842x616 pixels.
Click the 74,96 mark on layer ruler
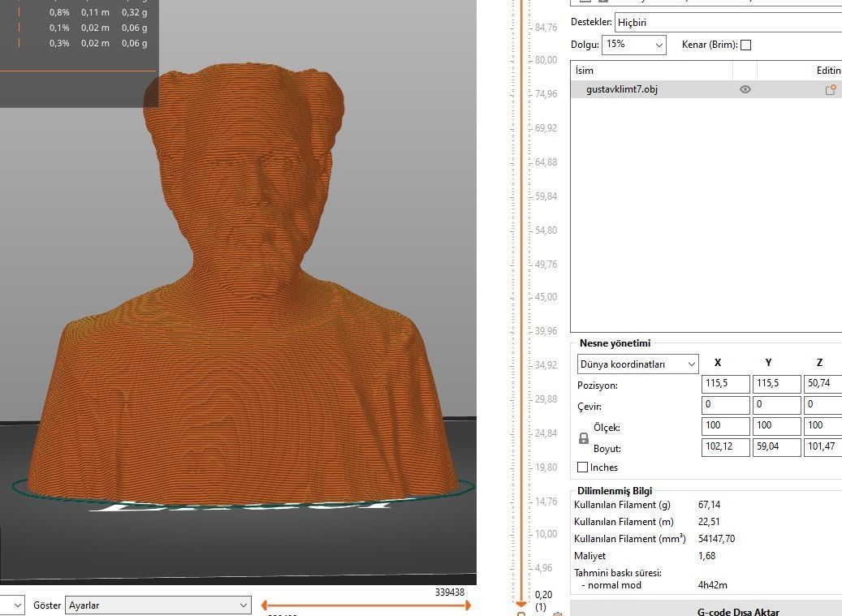(546, 94)
